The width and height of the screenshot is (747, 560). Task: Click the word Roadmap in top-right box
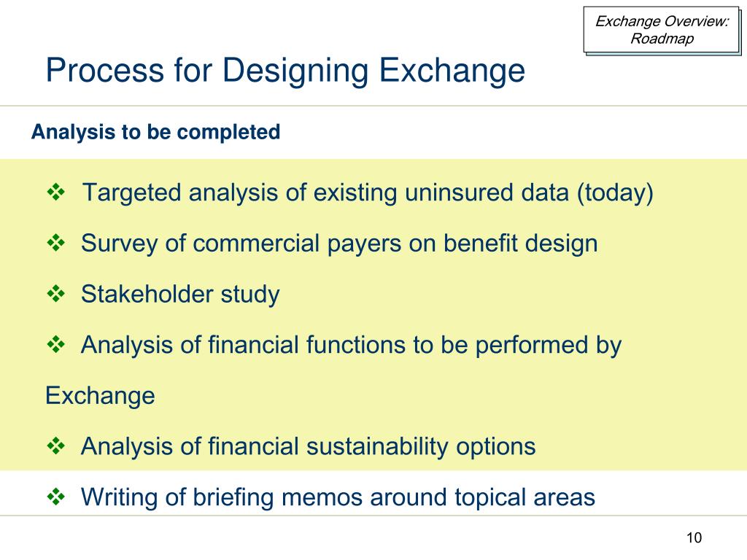[x=662, y=39]
